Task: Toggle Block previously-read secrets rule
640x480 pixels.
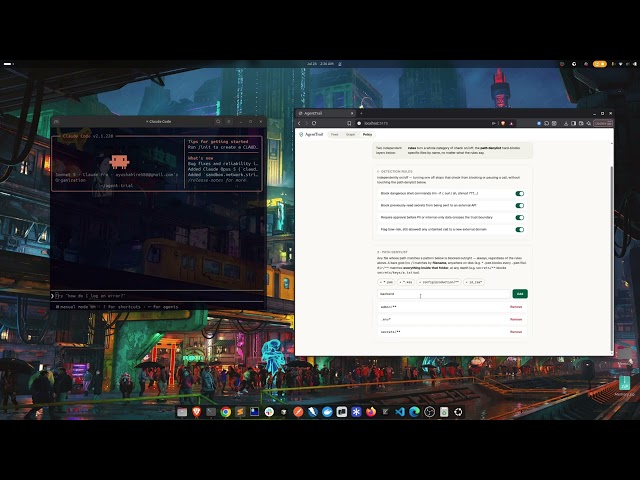Action: coord(519,205)
